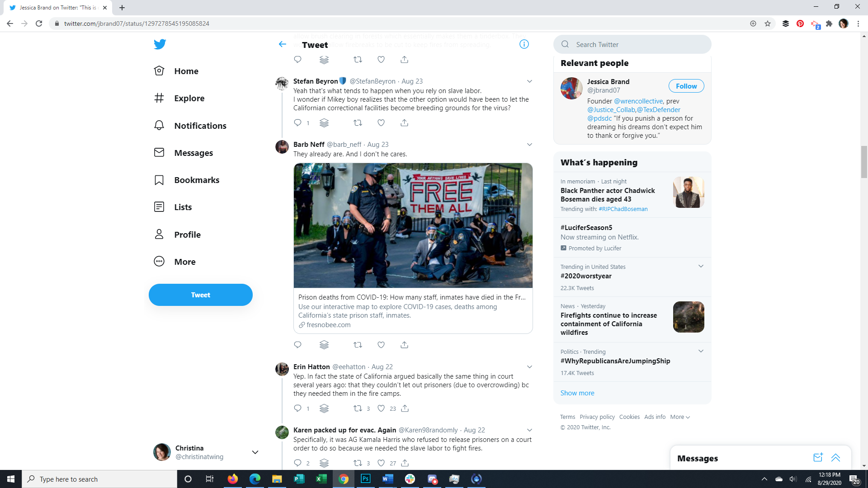868x488 pixels.
Task: Click the Search Twitter field
Action: [633, 44]
